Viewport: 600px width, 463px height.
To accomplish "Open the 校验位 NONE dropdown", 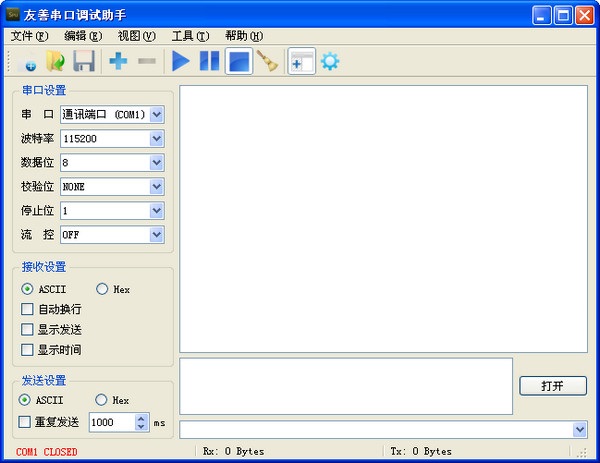I will (x=156, y=187).
